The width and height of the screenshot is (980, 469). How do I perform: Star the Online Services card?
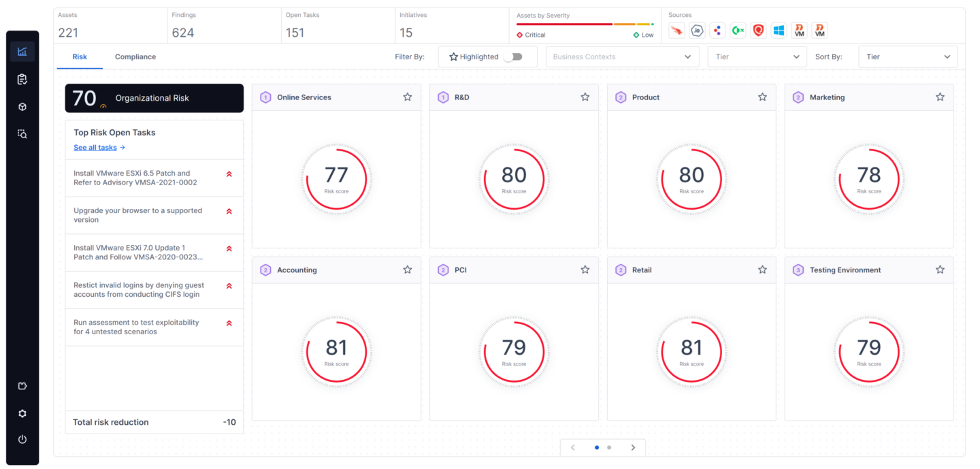tap(408, 97)
